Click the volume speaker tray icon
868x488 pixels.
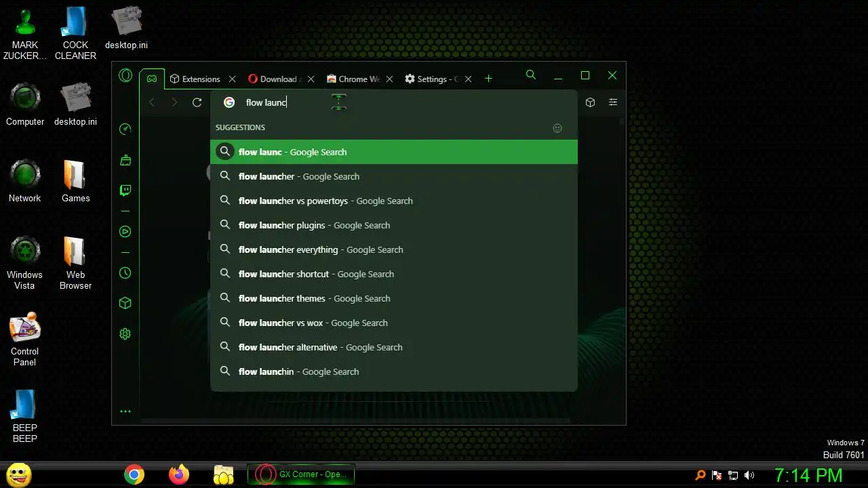click(749, 475)
